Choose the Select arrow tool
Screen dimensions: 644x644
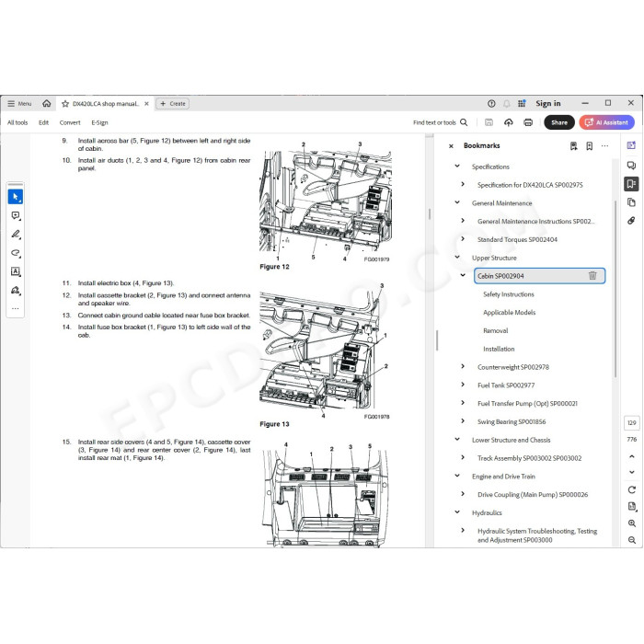point(16,197)
